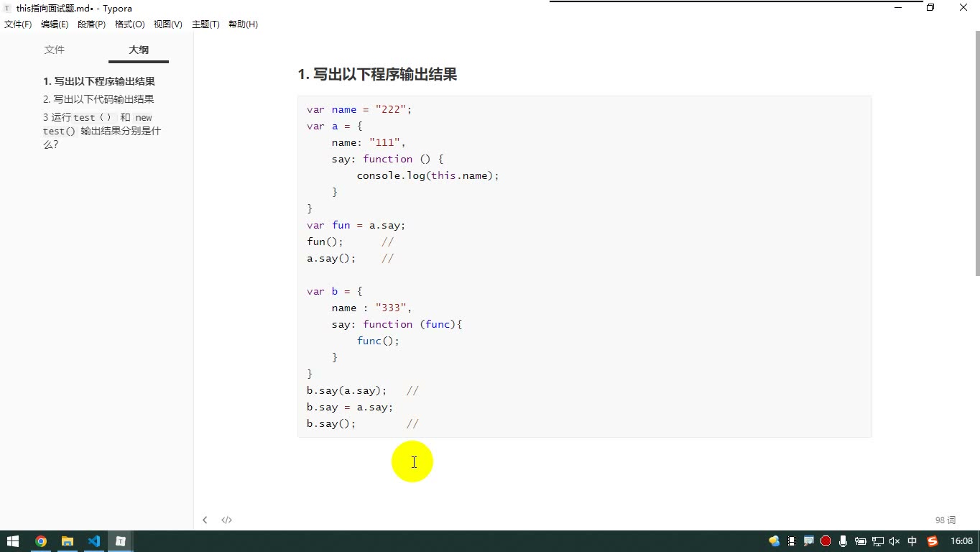Click after the fun(); comment line

click(x=350, y=241)
